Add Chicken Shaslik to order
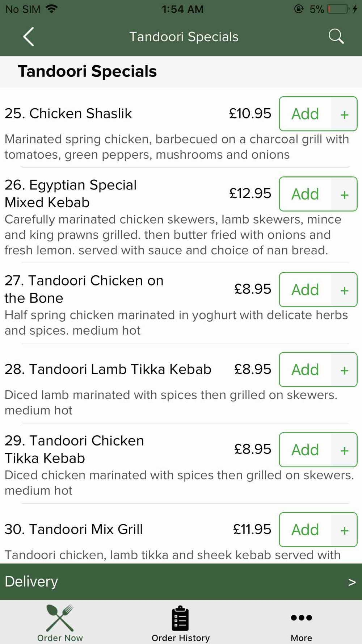The image size is (362, 644). 305,114
